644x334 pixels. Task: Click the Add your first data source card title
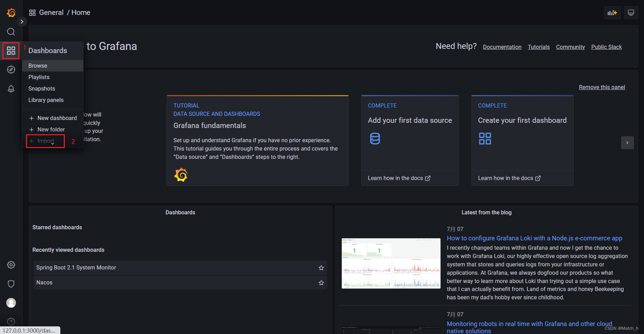(x=410, y=120)
